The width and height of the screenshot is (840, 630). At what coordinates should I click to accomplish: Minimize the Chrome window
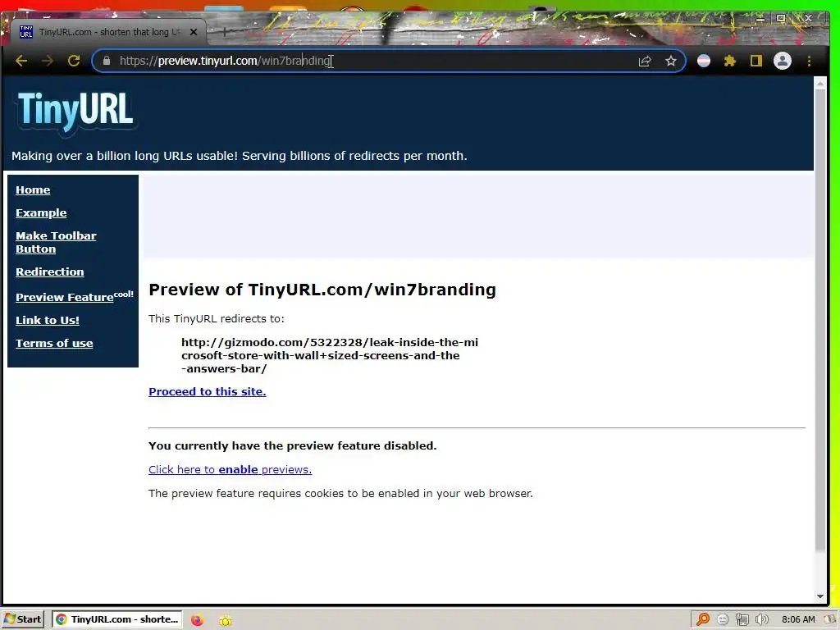click(760, 18)
